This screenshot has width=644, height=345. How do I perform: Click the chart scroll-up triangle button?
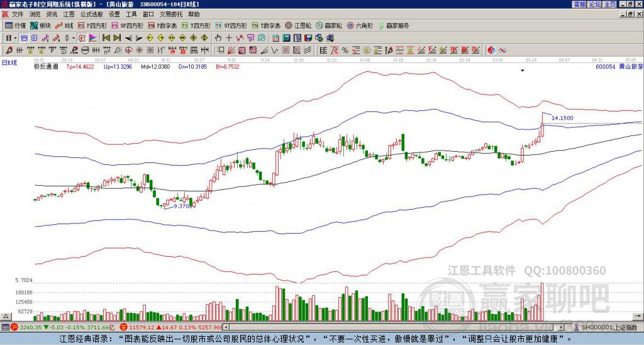(x=6, y=316)
